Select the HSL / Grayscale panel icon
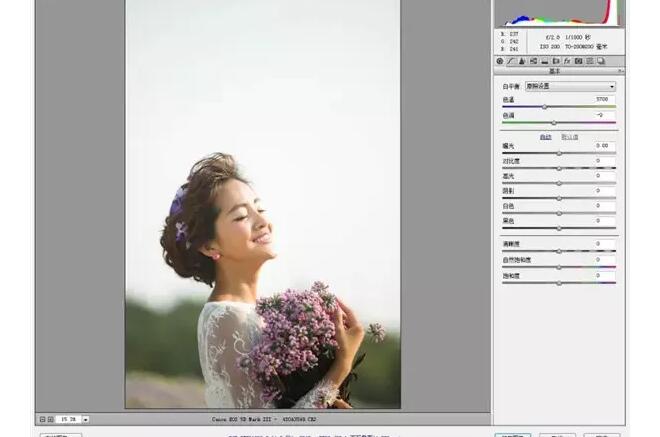 532,61
